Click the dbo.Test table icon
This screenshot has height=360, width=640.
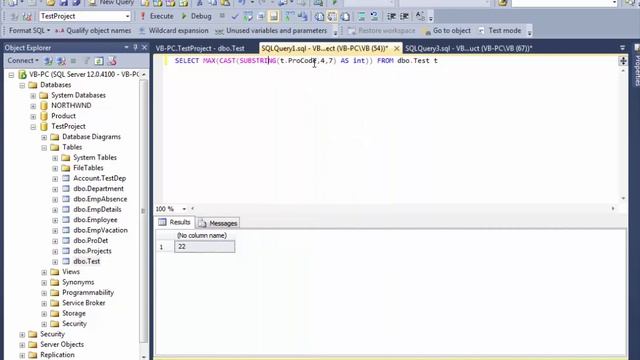tap(66, 261)
